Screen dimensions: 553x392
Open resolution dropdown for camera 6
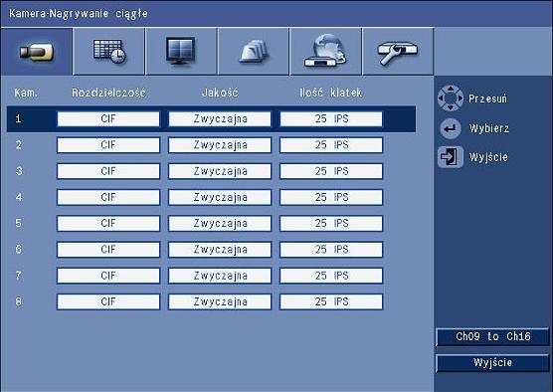[x=108, y=250]
